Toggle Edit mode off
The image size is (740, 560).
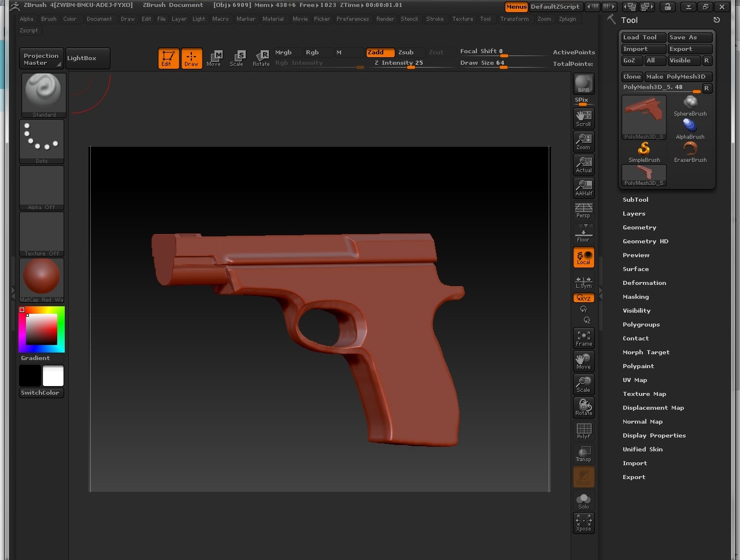(168, 58)
